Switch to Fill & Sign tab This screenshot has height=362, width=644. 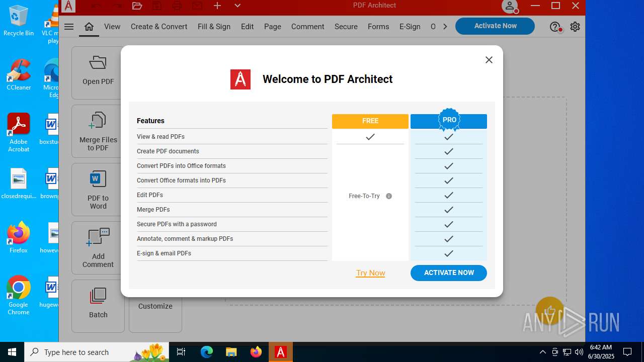coord(214,27)
